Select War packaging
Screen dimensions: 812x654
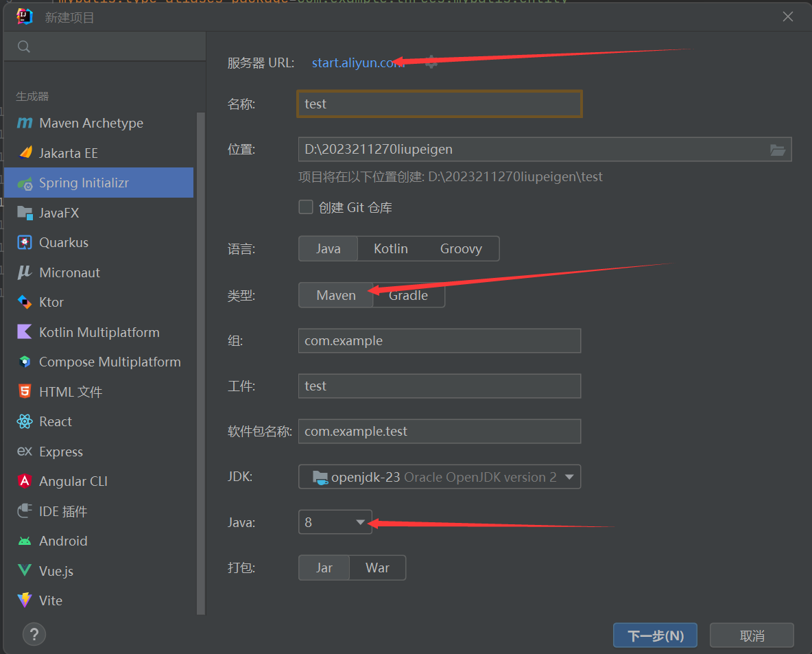(x=377, y=568)
